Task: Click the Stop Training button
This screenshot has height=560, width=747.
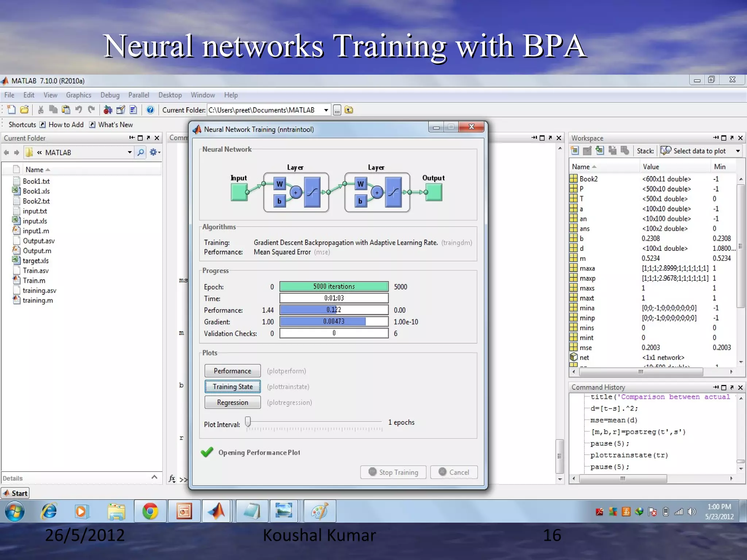Action: click(393, 472)
